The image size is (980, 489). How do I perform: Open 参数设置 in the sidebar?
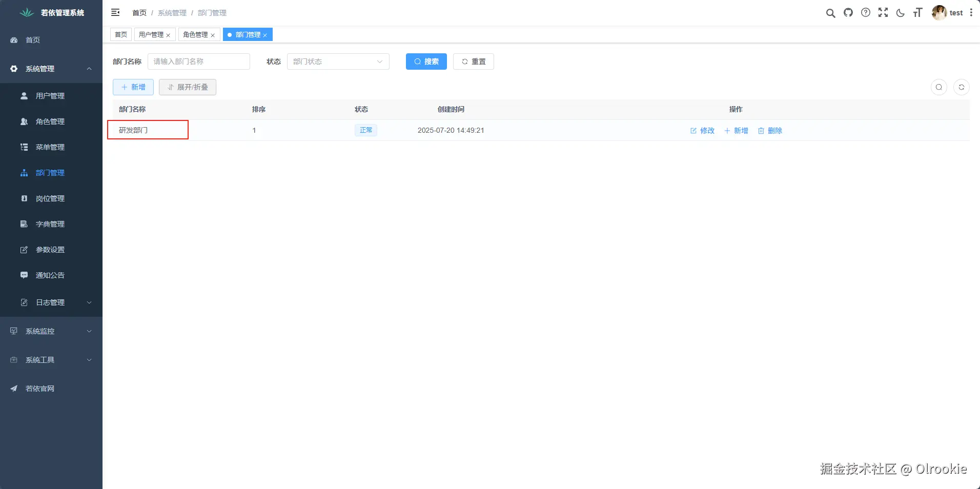[51, 250]
